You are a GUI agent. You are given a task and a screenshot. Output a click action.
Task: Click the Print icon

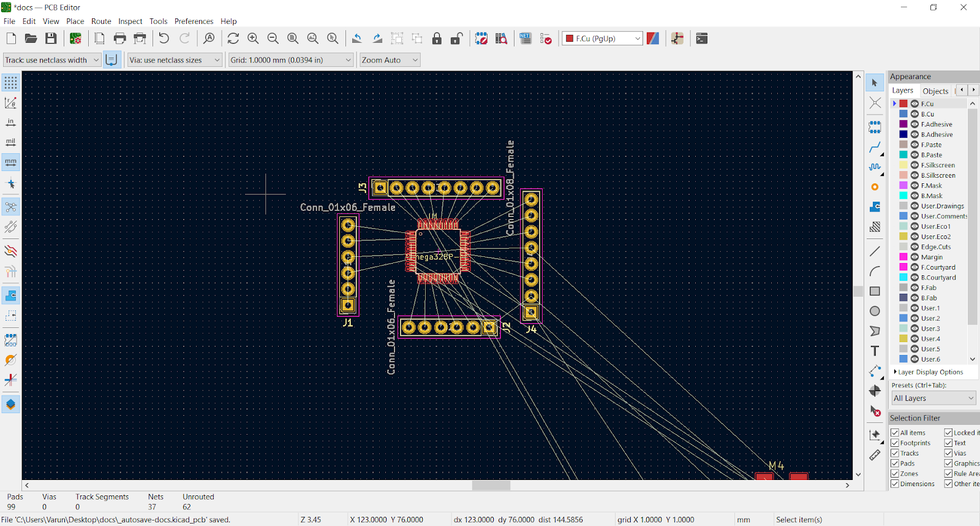pyautogui.click(x=120, y=39)
